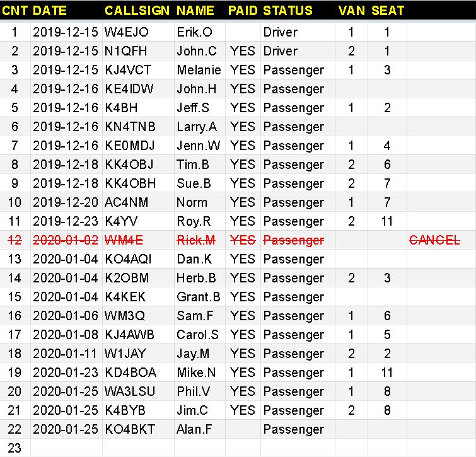Select the empty date cell in row 23
The height and width of the screenshot is (457, 476).
click(66, 448)
